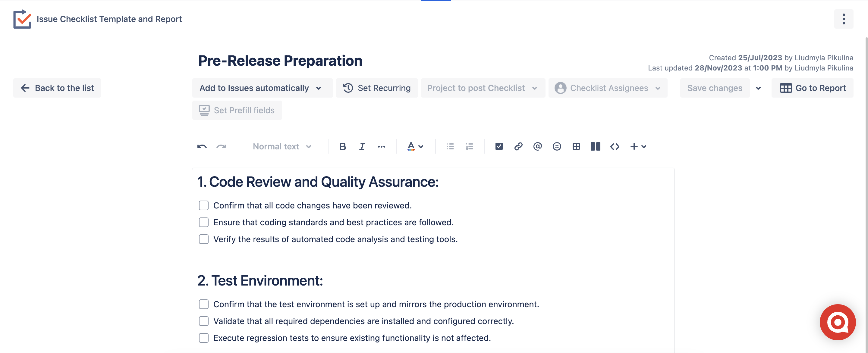Screen dimensions: 868x353
Task: Insert a code block with the <> icon
Action: pyautogui.click(x=614, y=146)
